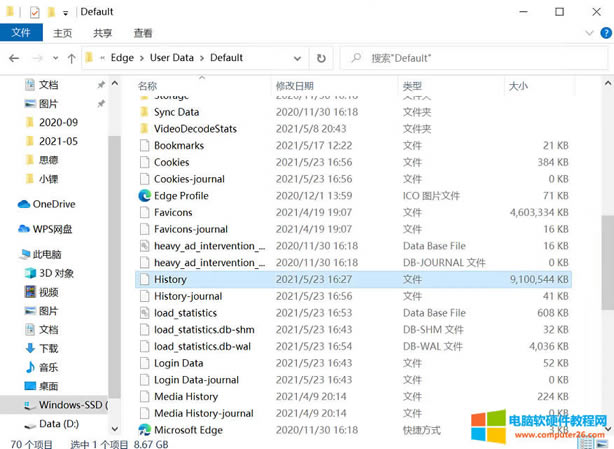Open the address bar history dropdown
Viewport: 614px width, 449px height.
pyautogui.click(x=296, y=58)
